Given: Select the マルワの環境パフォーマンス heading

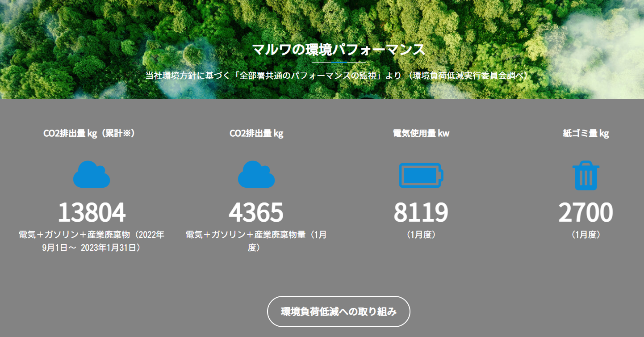Looking at the screenshot, I should click(339, 49).
